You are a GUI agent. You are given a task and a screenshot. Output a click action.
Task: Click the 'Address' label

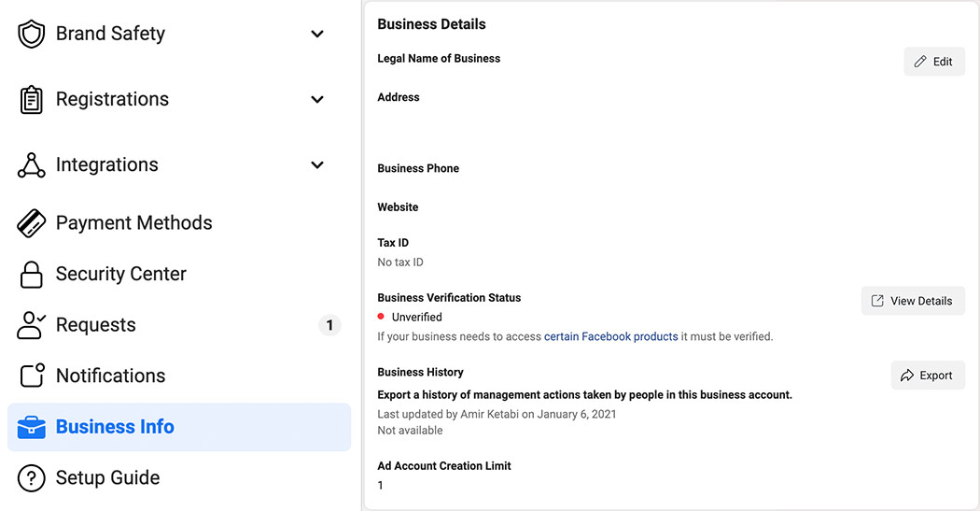tap(399, 97)
